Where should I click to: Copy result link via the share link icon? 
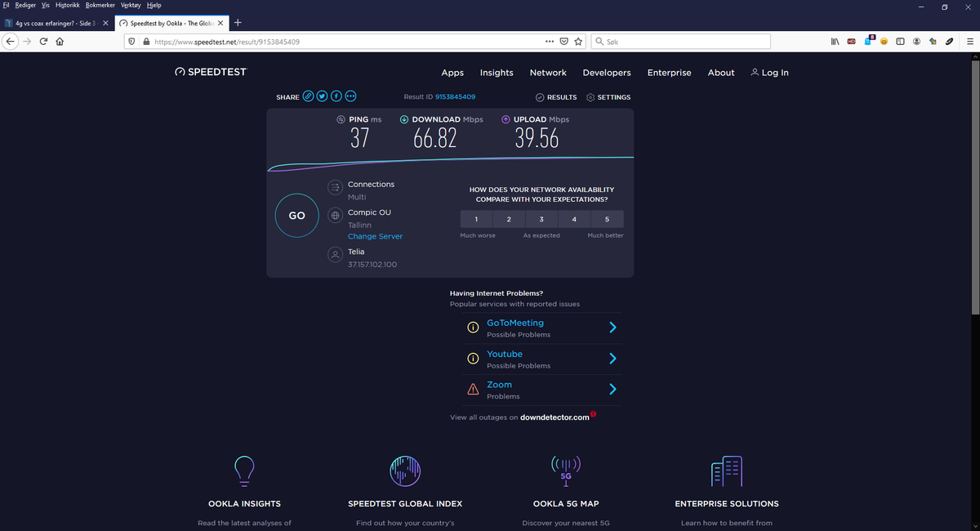tap(309, 96)
